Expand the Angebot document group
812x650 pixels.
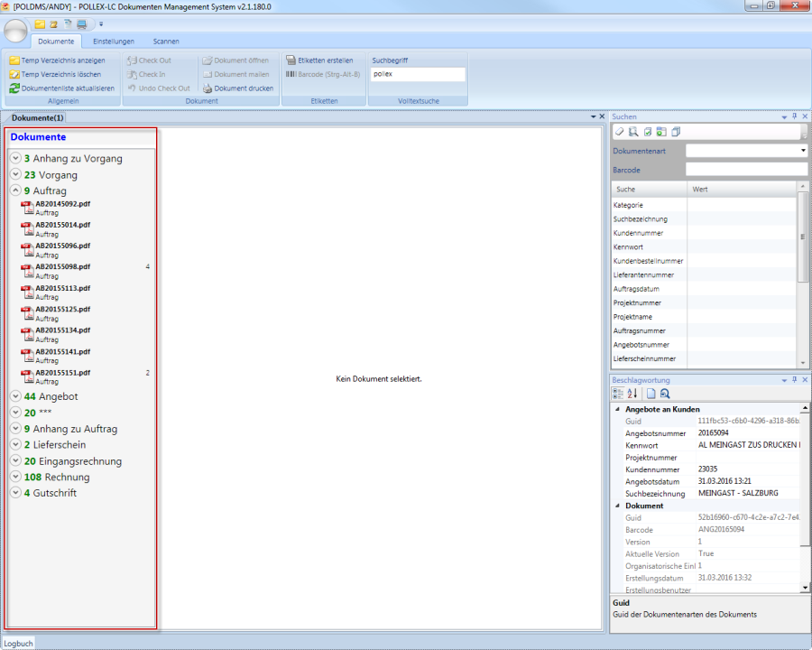(x=15, y=396)
